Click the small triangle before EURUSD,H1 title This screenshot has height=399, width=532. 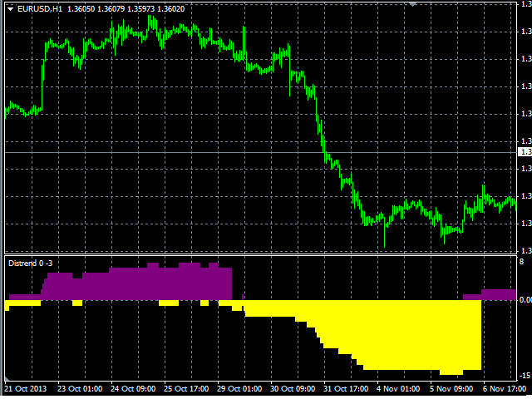[x=11, y=9]
